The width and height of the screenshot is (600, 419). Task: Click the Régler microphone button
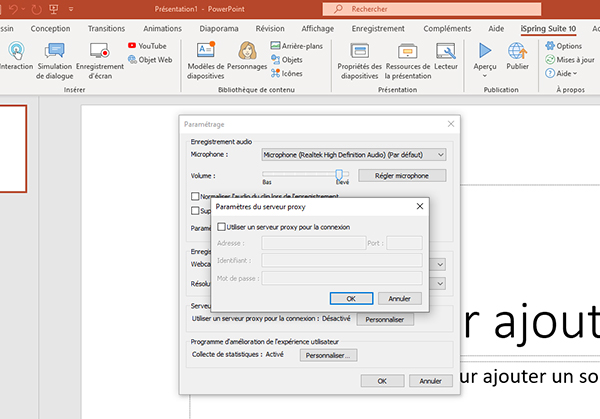pyautogui.click(x=401, y=175)
